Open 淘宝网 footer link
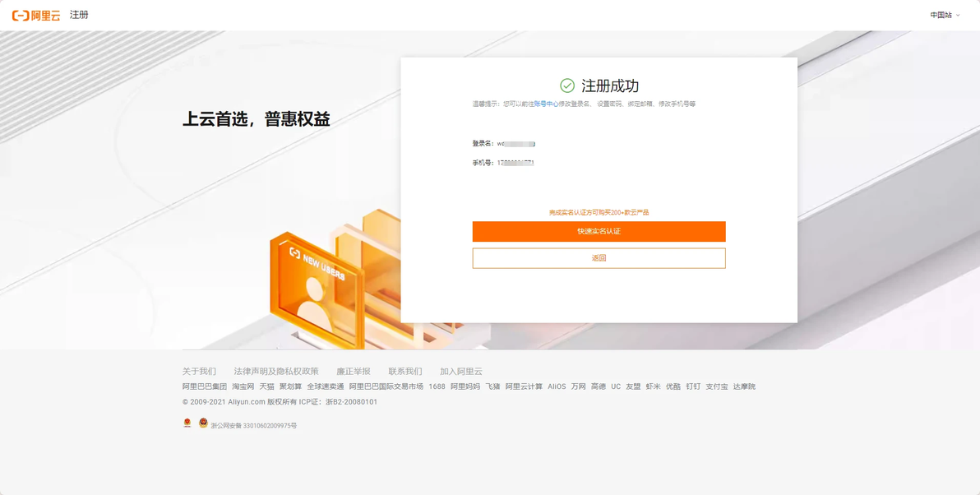The width and height of the screenshot is (980, 495). [x=243, y=387]
